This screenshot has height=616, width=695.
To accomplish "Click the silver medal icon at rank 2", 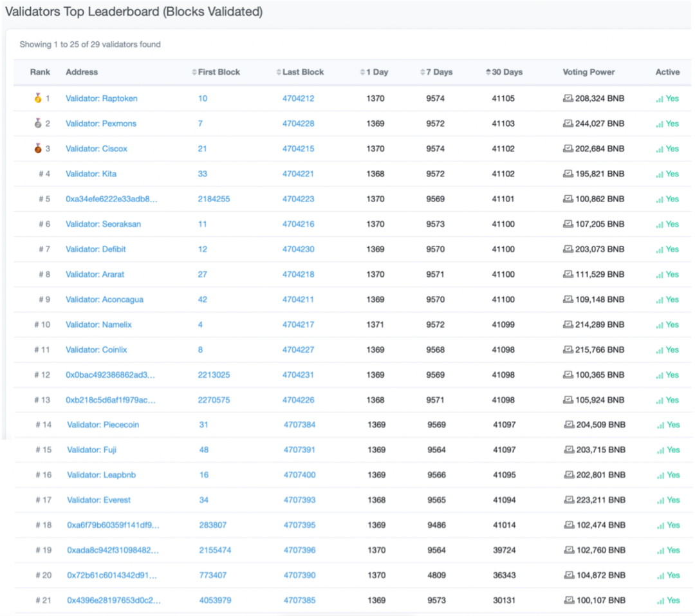I will (x=37, y=124).
